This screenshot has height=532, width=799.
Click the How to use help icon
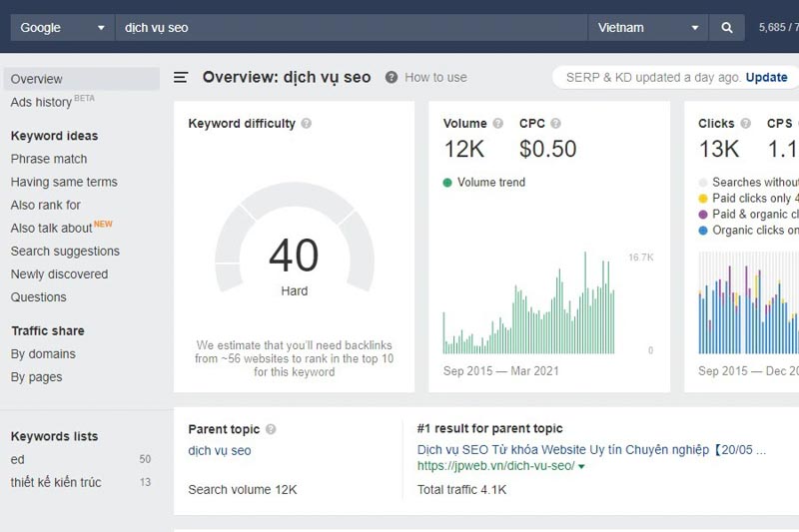pos(392,77)
